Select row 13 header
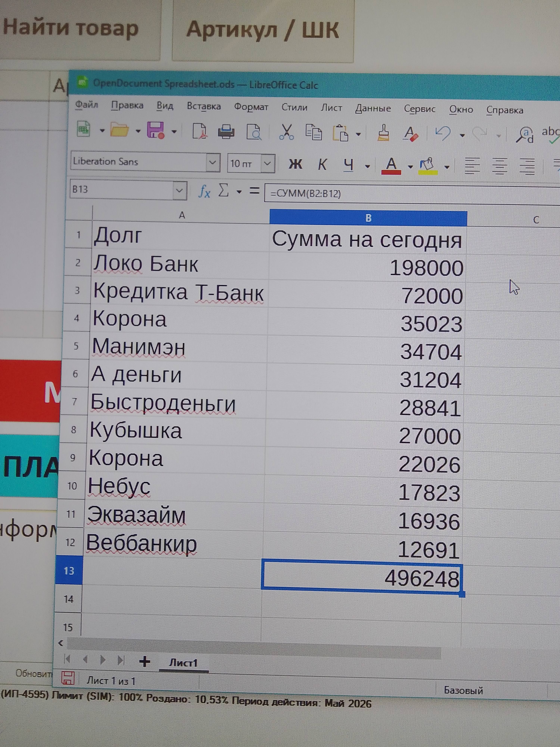The image size is (560, 747). (x=69, y=571)
